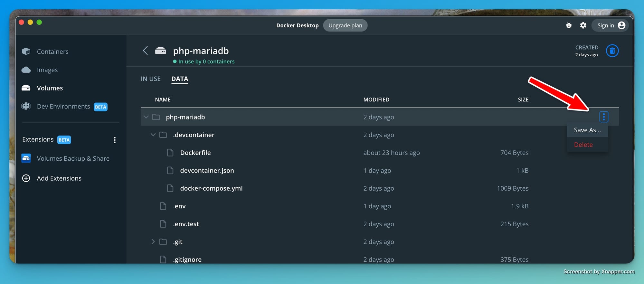644x284 pixels.
Task: Click the volume drive icon in header
Action: point(160,51)
